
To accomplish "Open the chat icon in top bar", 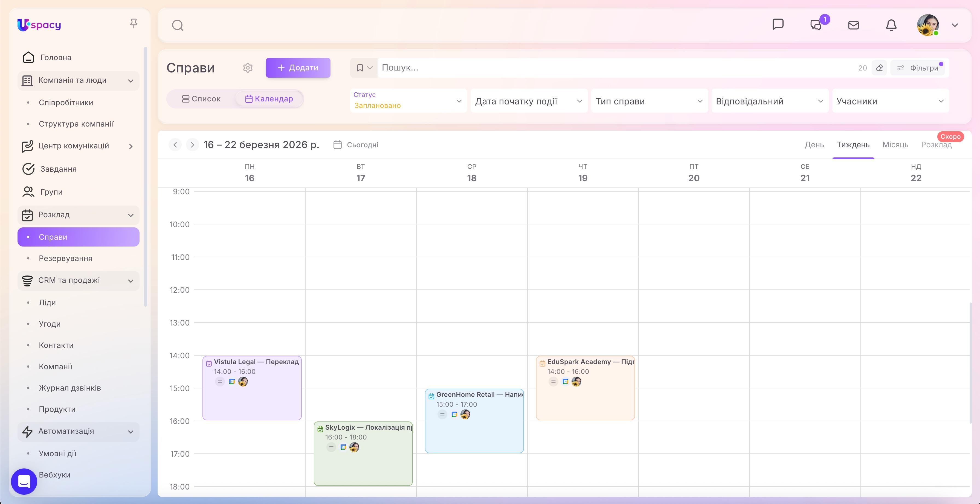I will (x=778, y=24).
